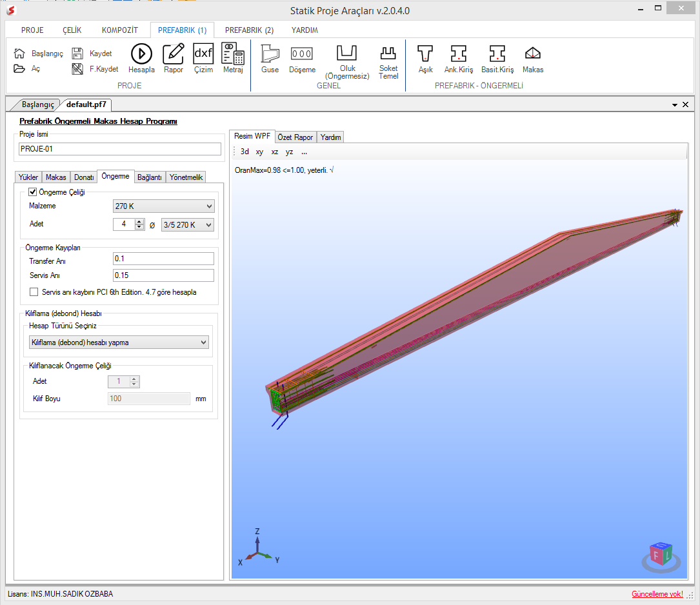Export drawing with Çizim dxf icon
The width and height of the screenshot is (700, 605).
coord(203,58)
